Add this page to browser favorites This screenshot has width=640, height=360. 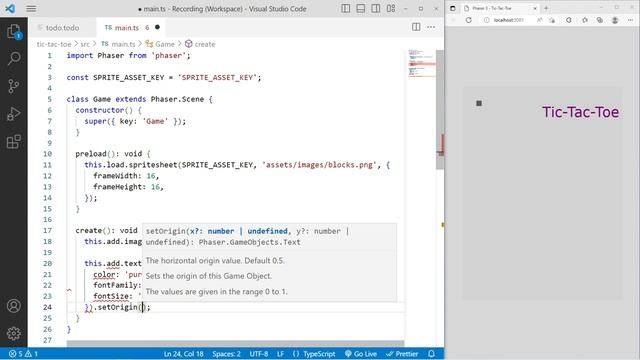pyautogui.click(x=552, y=20)
